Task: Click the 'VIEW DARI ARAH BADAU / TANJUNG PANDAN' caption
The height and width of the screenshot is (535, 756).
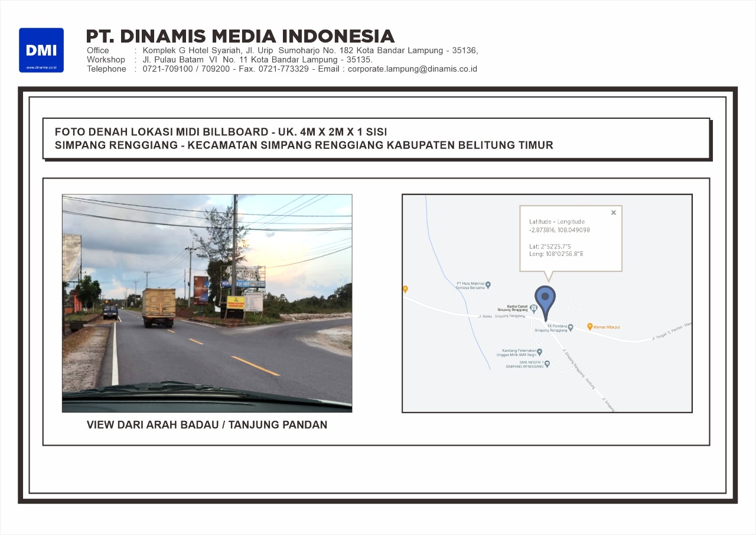Action: click(207, 424)
